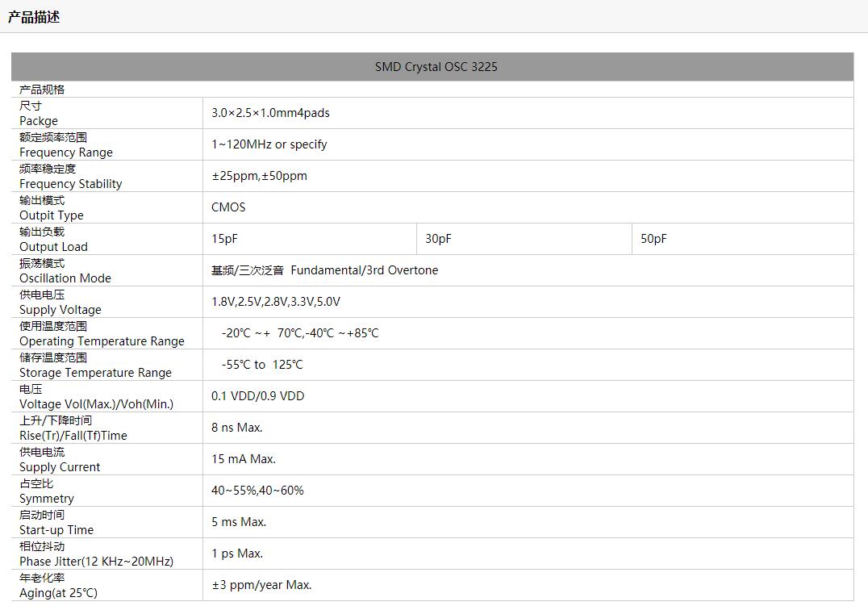Select the 15 mA Max. supply current value
The width and height of the screenshot is (868, 610).
pyautogui.click(x=244, y=459)
